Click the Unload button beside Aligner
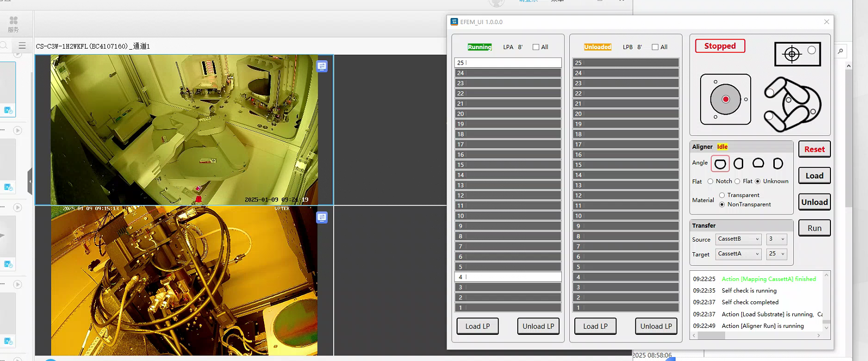The width and height of the screenshot is (868, 361). 814,202
